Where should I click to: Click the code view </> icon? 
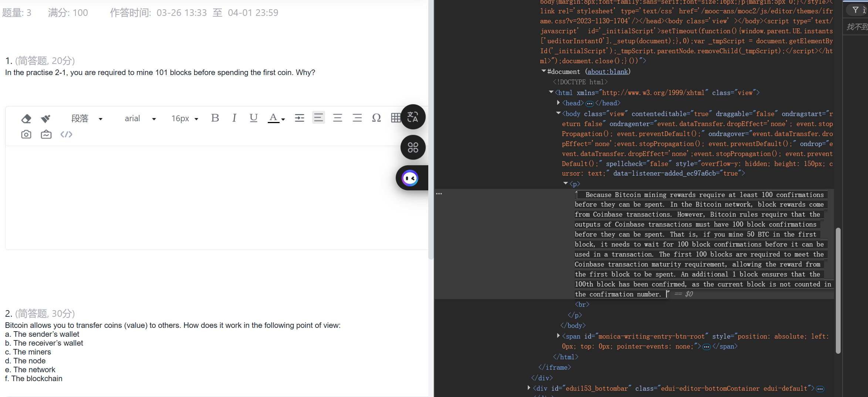pyautogui.click(x=66, y=135)
